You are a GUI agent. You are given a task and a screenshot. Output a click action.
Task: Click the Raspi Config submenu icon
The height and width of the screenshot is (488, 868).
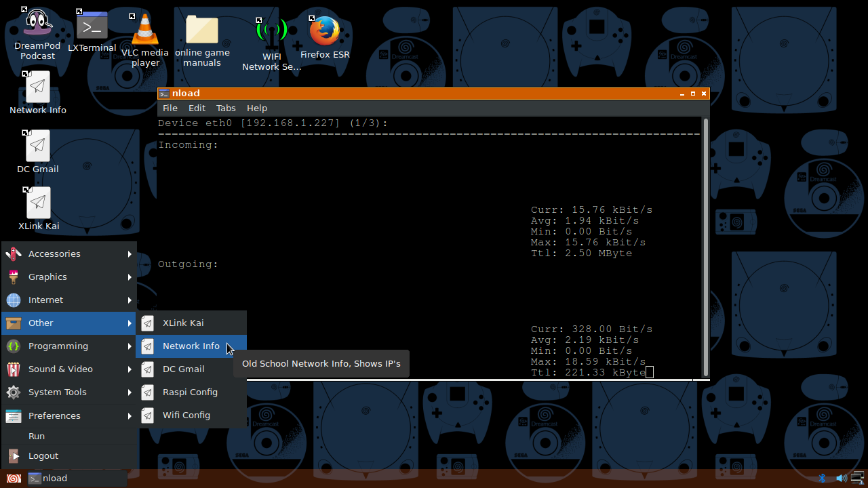(147, 392)
